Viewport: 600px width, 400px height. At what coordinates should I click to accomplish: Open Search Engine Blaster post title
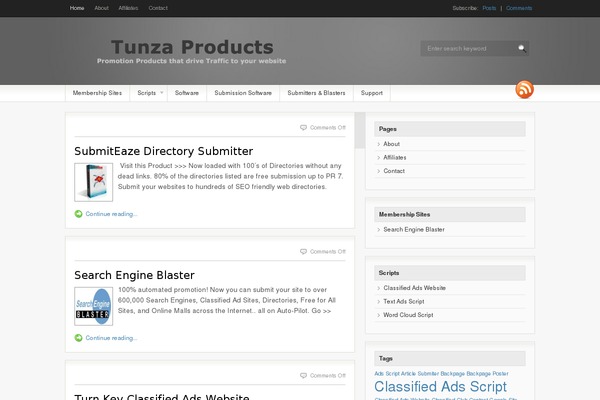134,275
